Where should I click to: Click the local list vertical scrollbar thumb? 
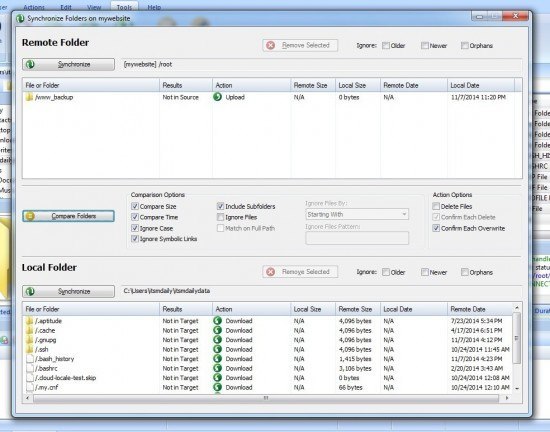coord(516,338)
